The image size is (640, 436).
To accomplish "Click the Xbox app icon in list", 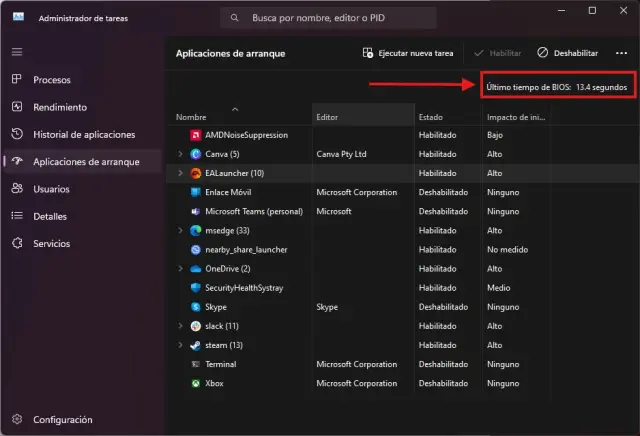I will pyautogui.click(x=195, y=383).
